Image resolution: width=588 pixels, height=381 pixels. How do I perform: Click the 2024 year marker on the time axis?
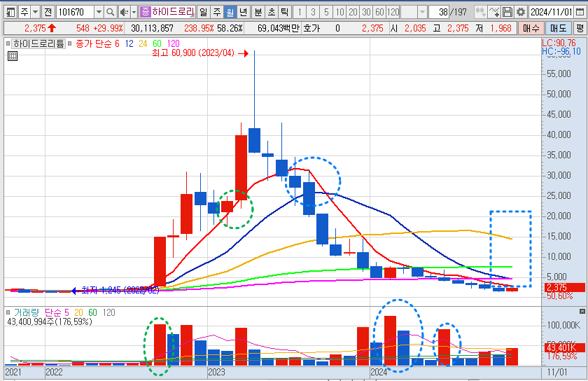click(379, 372)
